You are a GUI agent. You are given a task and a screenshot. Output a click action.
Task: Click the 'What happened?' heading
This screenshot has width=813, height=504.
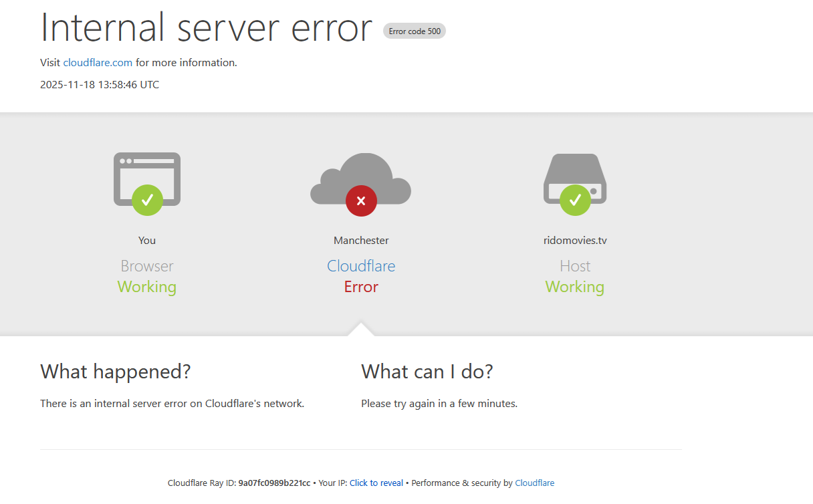coord(116,372)
